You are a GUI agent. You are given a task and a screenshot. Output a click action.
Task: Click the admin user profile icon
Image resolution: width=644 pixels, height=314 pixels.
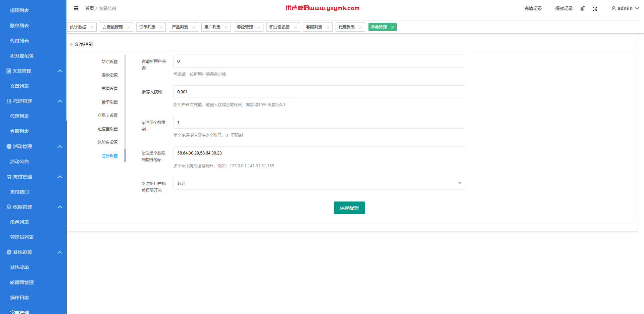[x=613, y=8]
